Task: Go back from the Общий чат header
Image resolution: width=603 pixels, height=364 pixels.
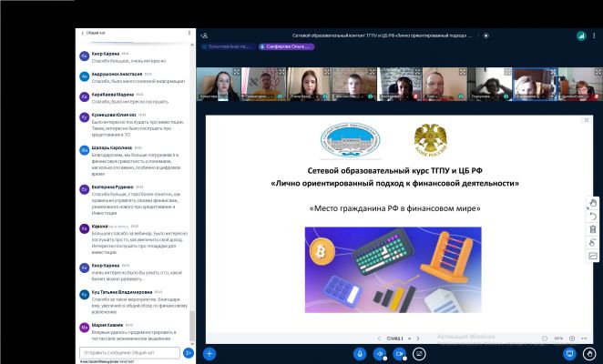Action: click(82, 33)
